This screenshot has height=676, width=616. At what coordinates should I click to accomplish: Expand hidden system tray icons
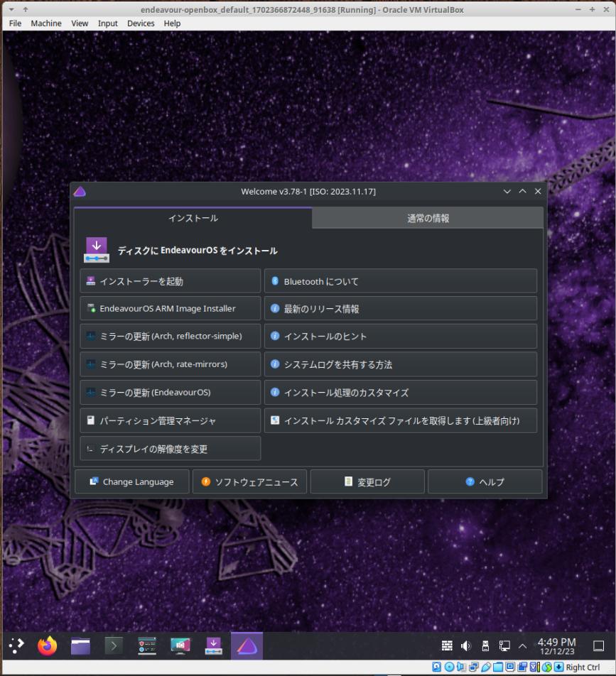click(x=522, y=646)
